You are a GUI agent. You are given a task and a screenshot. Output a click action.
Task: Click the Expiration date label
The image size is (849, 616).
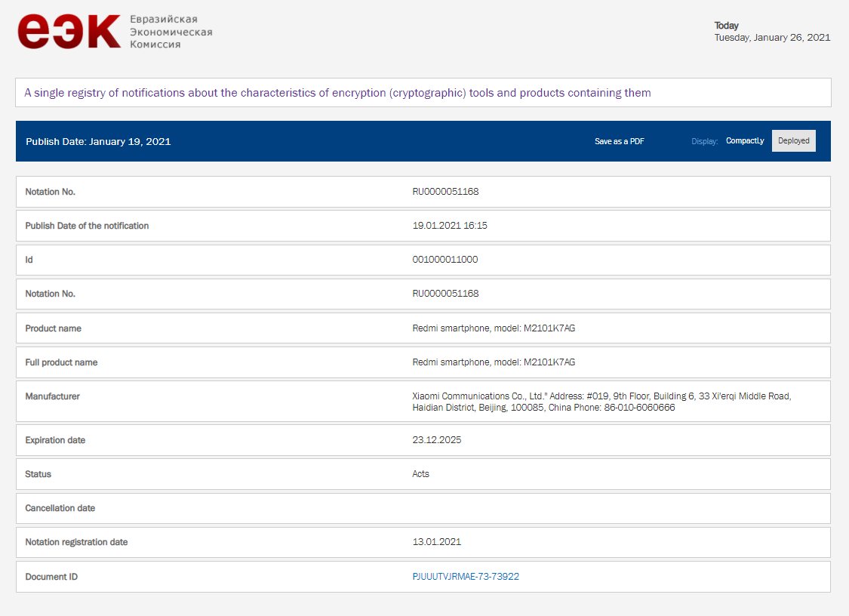pos(55,440)
